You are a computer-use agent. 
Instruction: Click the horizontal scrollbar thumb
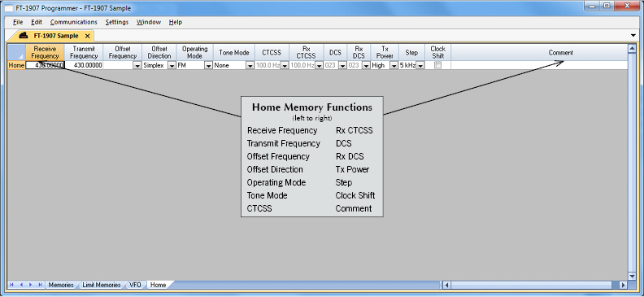pos(533,285)
